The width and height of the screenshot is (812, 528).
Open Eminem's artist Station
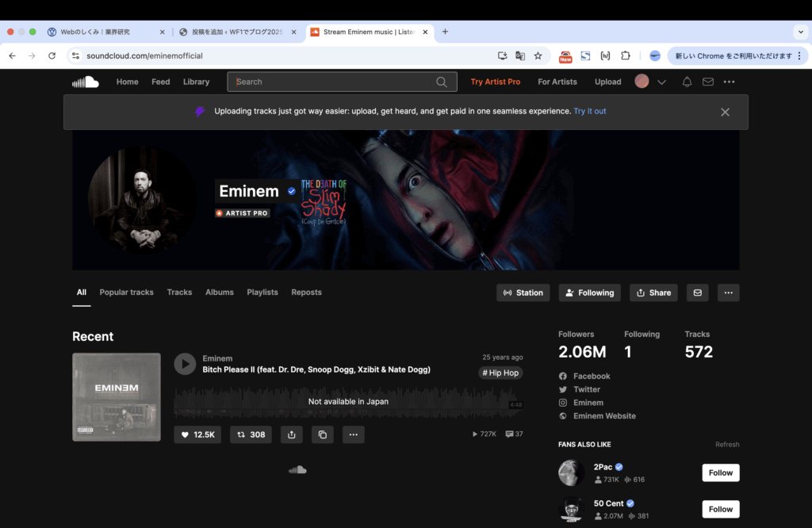(523, 293)
